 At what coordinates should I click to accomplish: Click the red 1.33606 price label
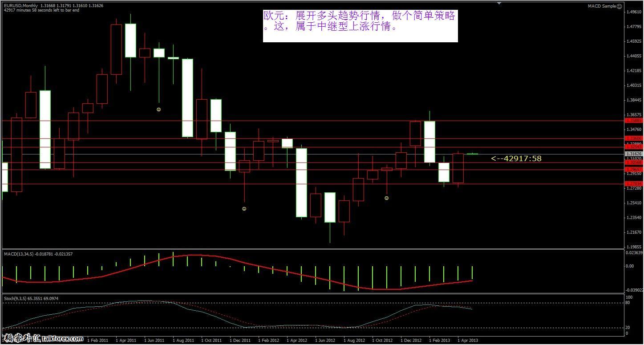(x=633, y=138)
